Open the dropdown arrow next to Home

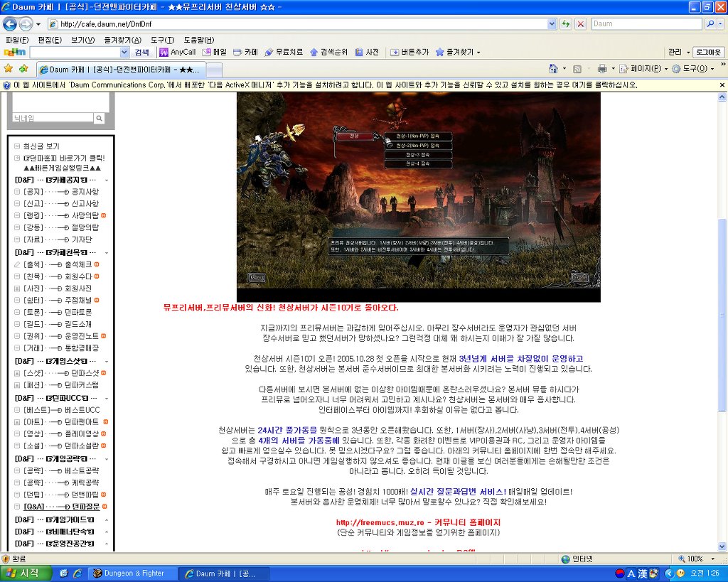point(564,69)
